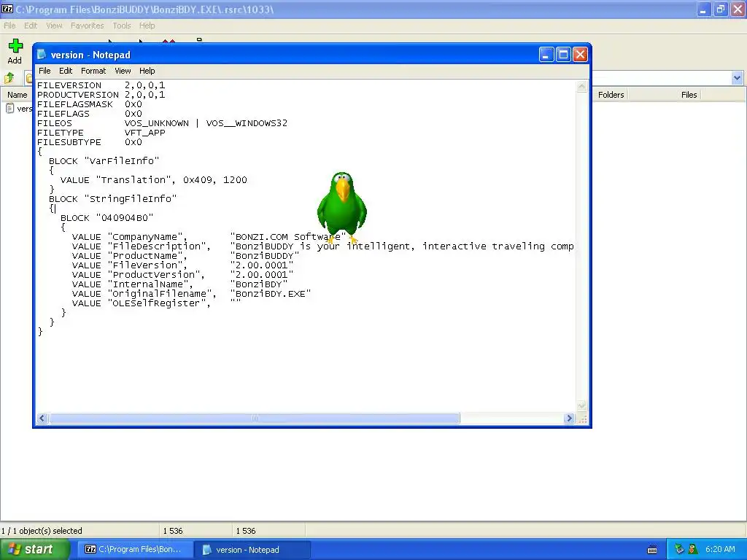
Task: Click the "ProductName" BonziBUDDY line
Action: pos(185,256)
